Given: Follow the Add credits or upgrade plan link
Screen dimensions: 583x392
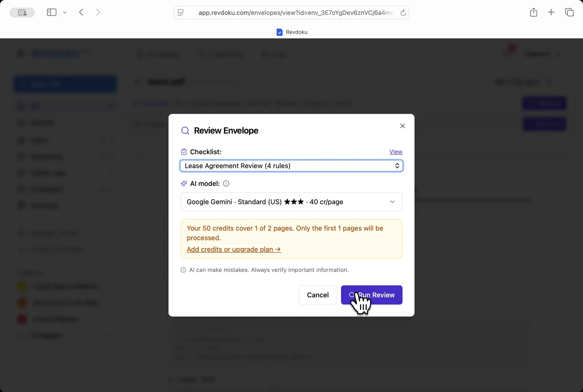Looking at the screenshot, I should tap(233, 249).
